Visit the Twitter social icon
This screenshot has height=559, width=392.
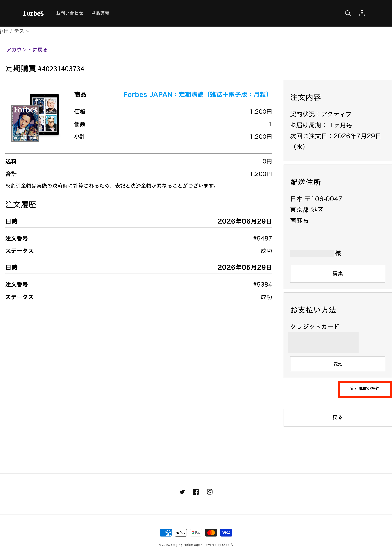click(182, 492)
